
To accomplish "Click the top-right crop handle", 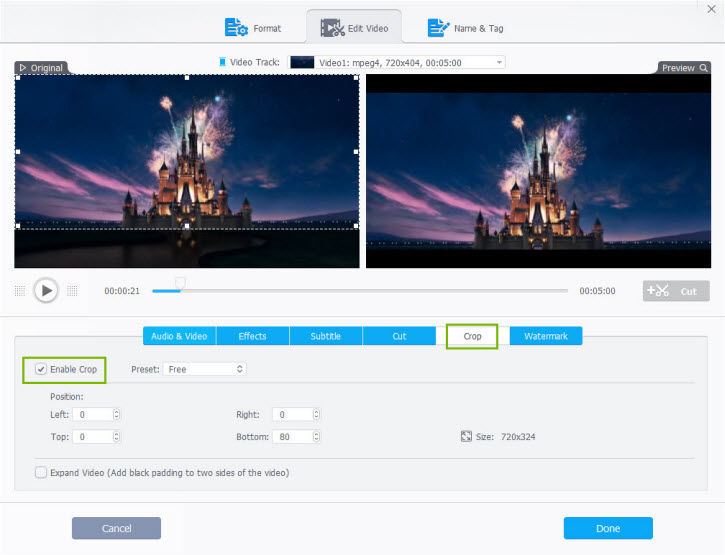I will pyautogui.click(x=356, y=78).
